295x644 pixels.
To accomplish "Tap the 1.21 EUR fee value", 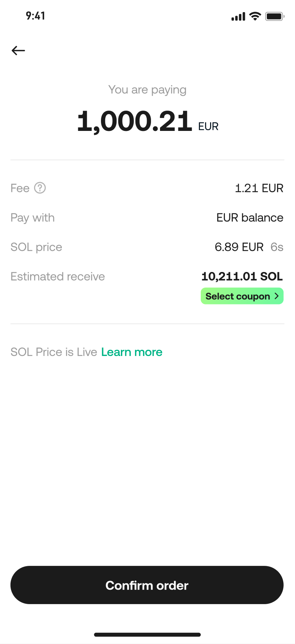I will [259, 188].
